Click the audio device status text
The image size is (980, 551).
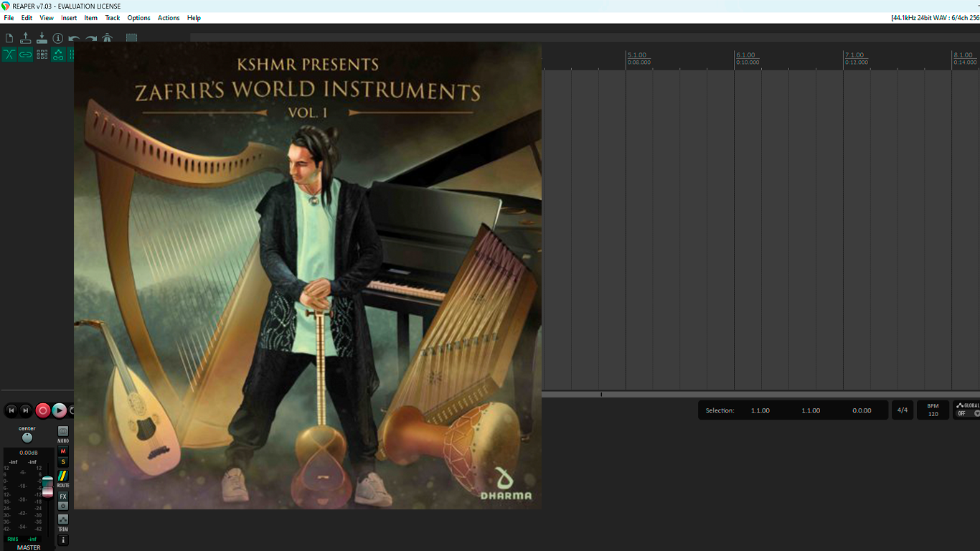[x=935, y=18]
